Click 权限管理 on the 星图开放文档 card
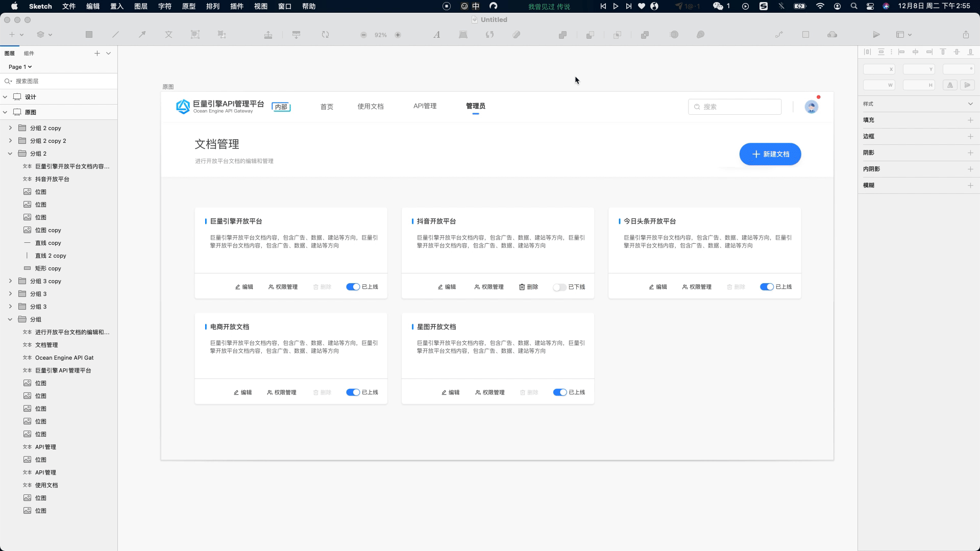 (489, 392)
